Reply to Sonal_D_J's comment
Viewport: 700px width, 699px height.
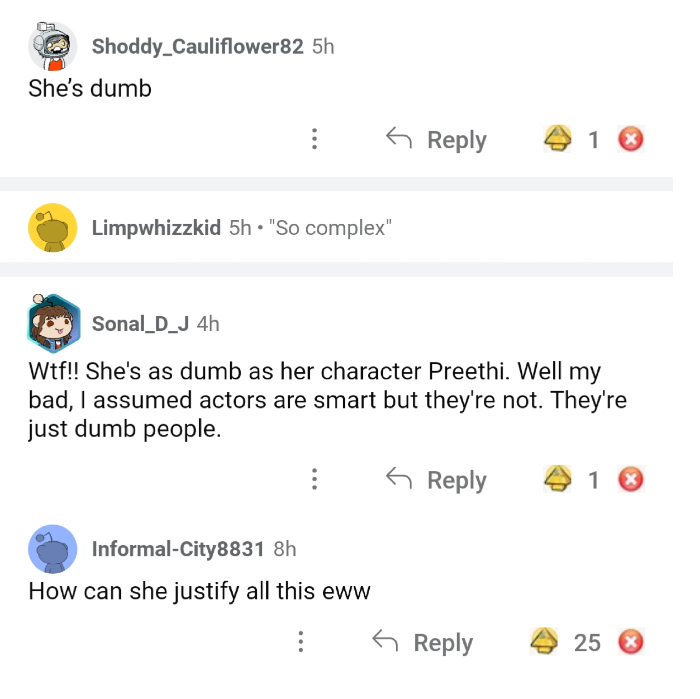click(x=437, y=479)
